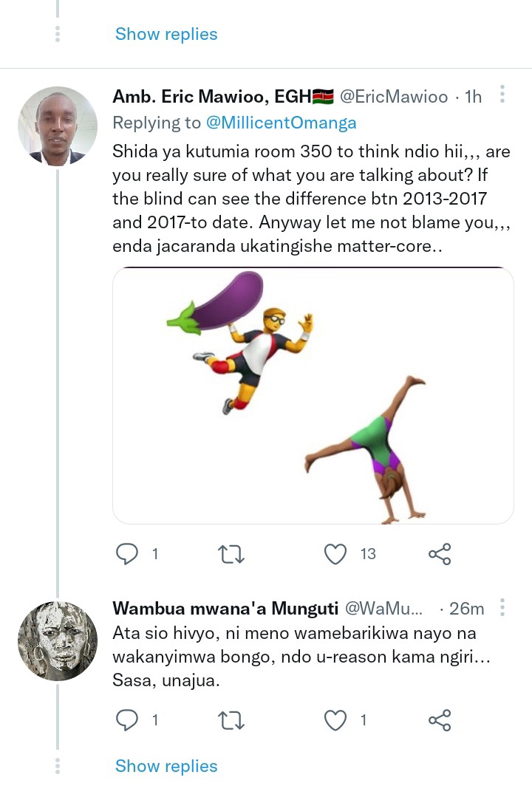Share Wambua mwana'a Munguti's tweet
Viewport: 532px width, 800px height.
click(440, 720)
